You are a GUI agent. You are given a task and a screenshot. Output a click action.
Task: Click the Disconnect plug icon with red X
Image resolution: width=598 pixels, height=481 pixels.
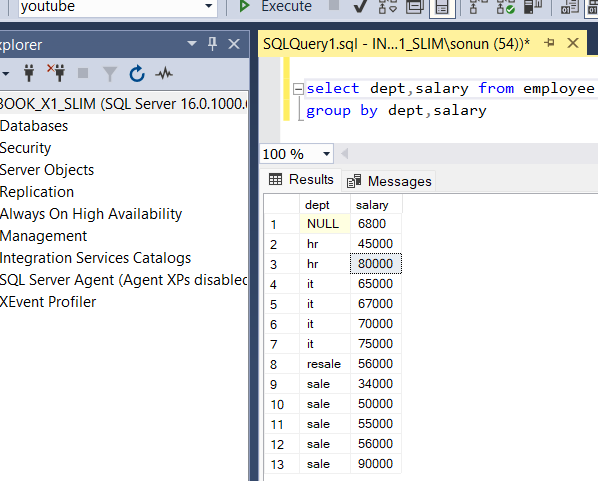click(56, 73)
